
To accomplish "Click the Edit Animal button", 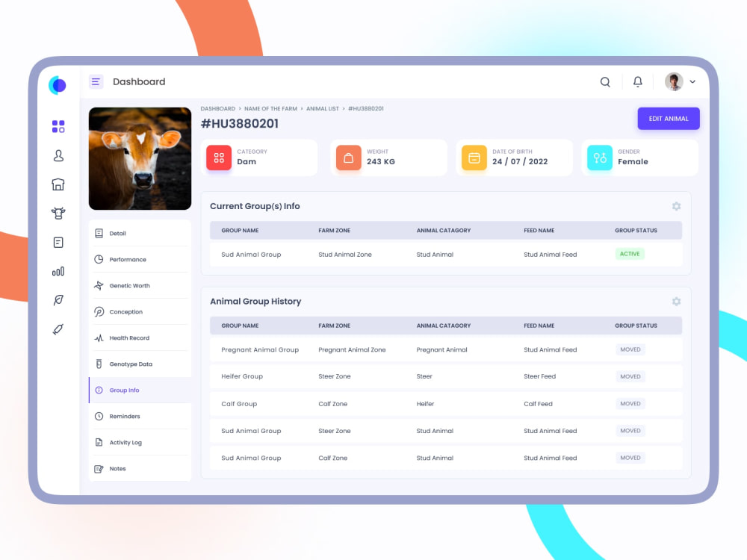I will pyautogui.click(x=669, y=119).
